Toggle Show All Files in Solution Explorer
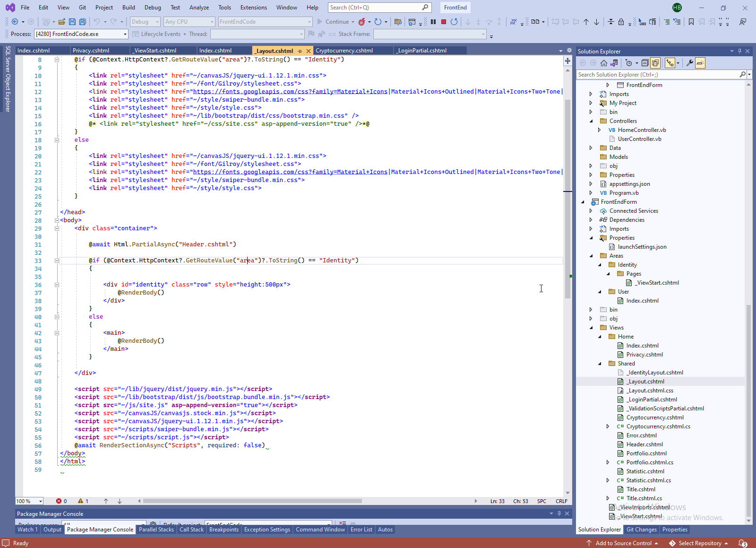The width and height of the screenshot is (756, 548). click(655, 63)
